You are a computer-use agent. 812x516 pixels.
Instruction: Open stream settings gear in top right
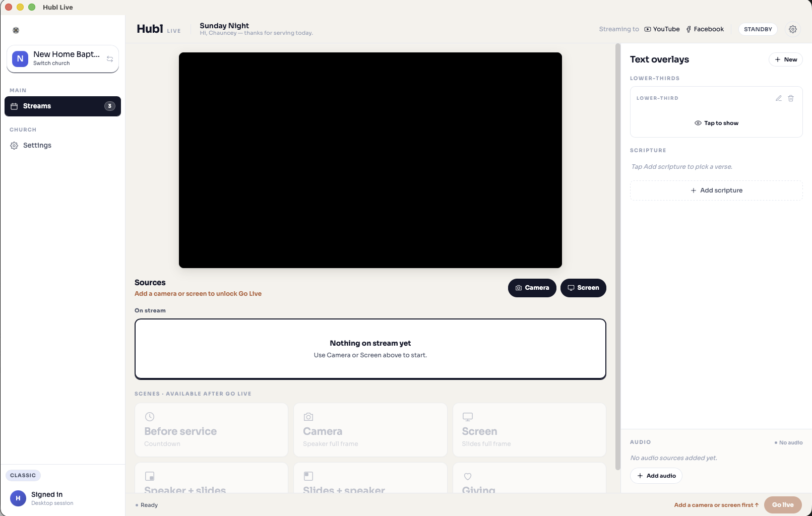point(793,29)
